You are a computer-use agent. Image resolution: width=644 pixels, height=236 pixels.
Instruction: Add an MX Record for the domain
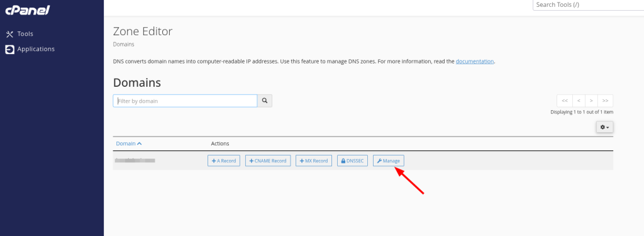tap(314, 160)
